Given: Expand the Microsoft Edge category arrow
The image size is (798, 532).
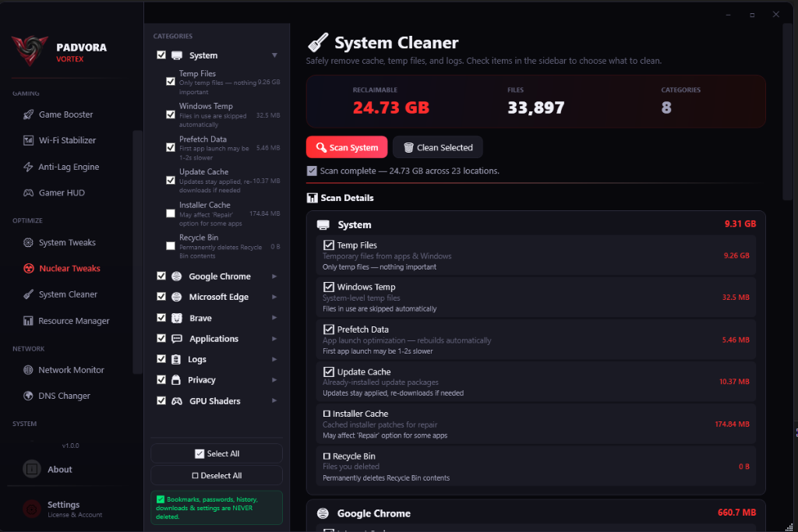Looking at the screenshot, I should [x=274, y=297].
